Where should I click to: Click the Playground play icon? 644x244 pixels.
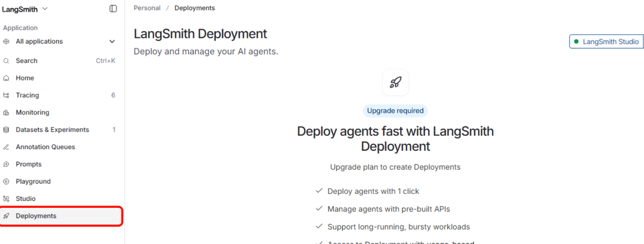(6, 181)
